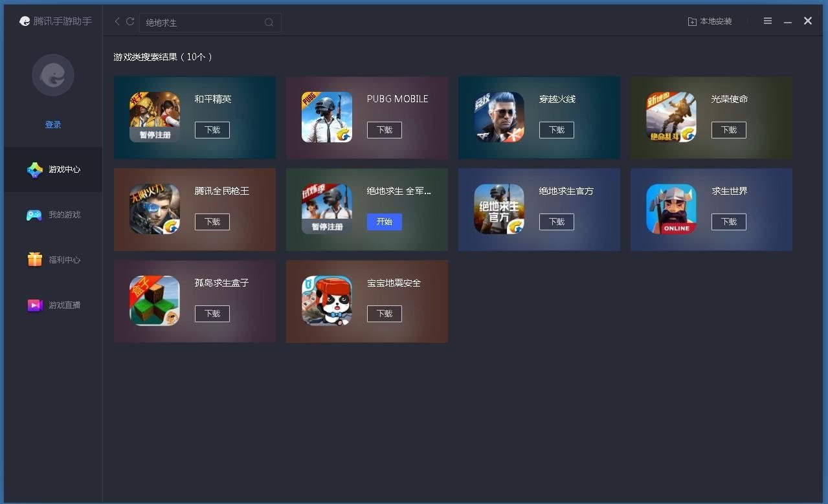Click the 孤岛求生盒子 game icon

pyautogui.click(x=155, y=301)
